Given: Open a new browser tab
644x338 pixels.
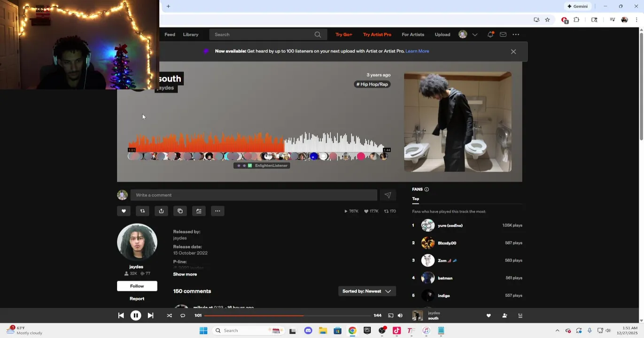Looking at the screenshot, I should point(168,6).
